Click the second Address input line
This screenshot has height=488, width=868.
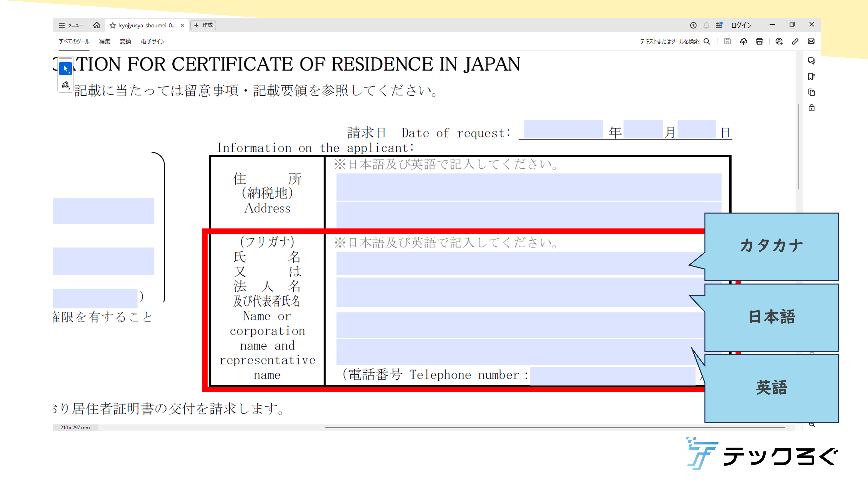coord(529,216)
